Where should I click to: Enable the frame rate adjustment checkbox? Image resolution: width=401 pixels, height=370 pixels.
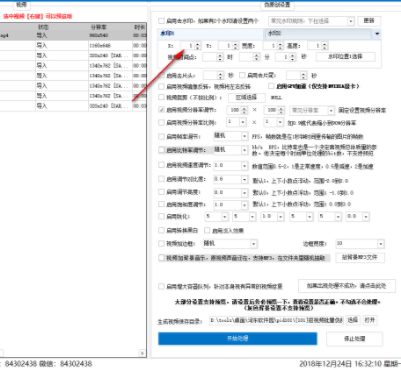[x=161, y=136]
